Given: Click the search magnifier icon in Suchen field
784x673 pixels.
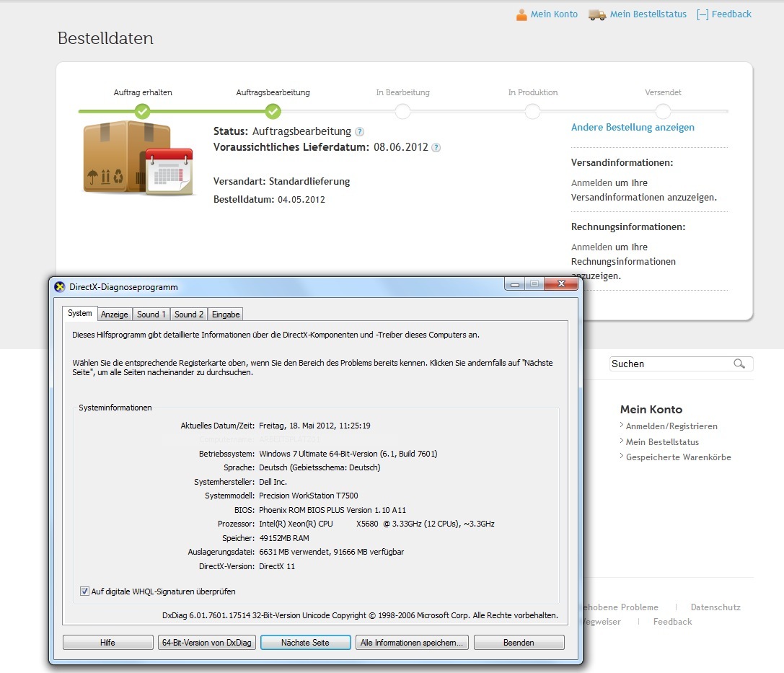Looking at the screenshot, I should (739, 364).
